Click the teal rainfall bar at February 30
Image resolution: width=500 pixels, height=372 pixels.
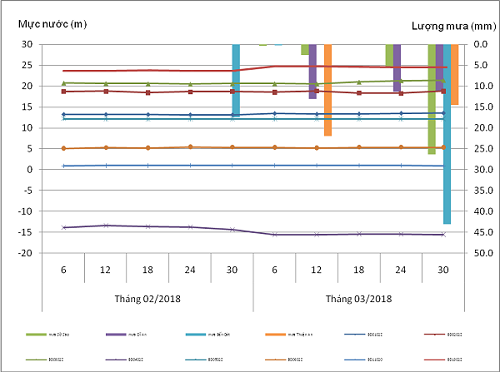tap(236, 80)
